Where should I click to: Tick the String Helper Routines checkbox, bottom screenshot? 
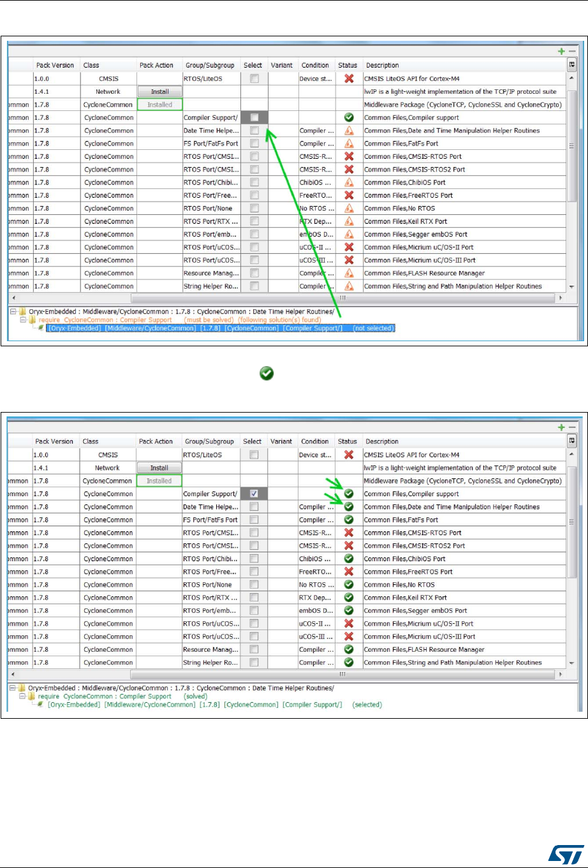(254, 662)
